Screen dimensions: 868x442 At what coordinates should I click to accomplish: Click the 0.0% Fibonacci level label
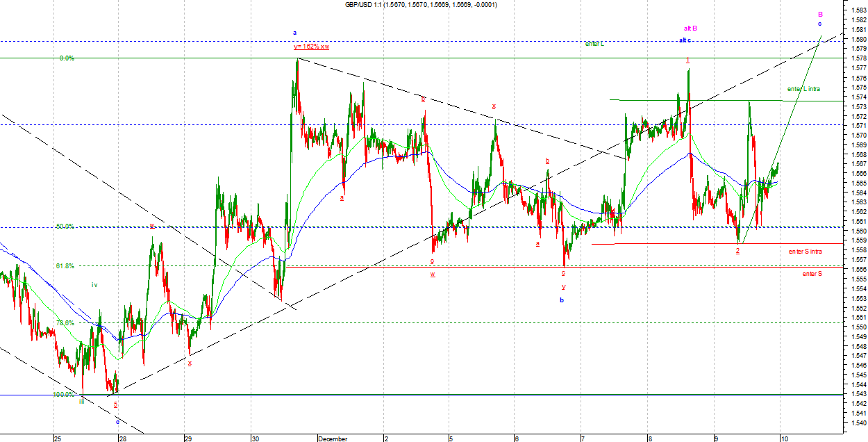click(x=67, y=58)
